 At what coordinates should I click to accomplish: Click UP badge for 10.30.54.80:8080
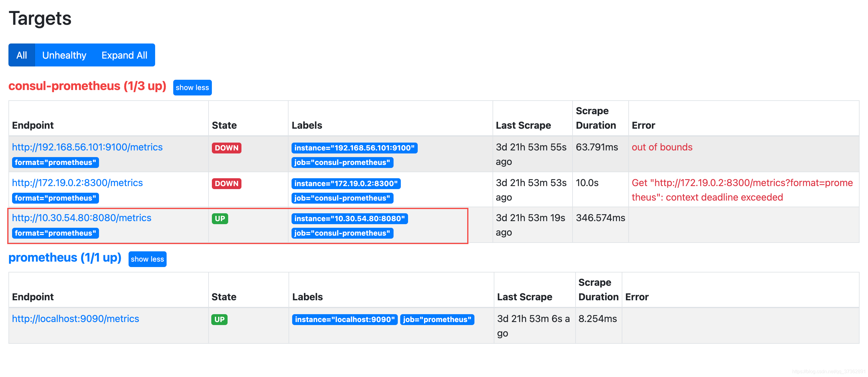tap(220, 218)
